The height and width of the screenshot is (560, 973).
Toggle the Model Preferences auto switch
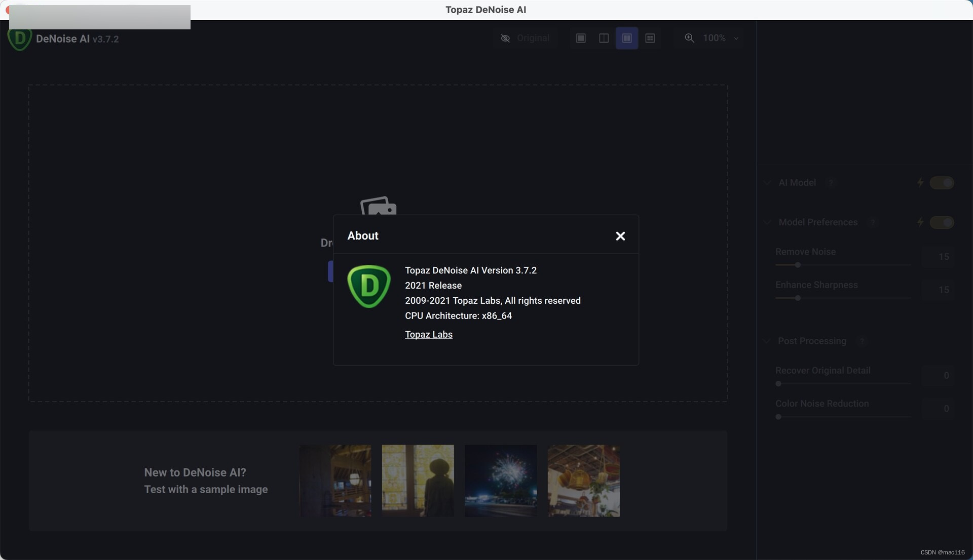click(x=942, y=222)
